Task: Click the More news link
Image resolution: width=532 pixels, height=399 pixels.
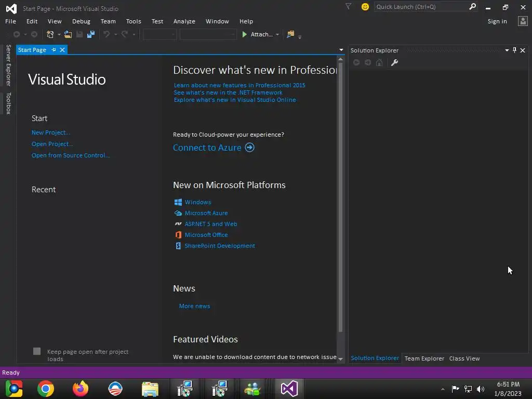Action: click(194, 306)
